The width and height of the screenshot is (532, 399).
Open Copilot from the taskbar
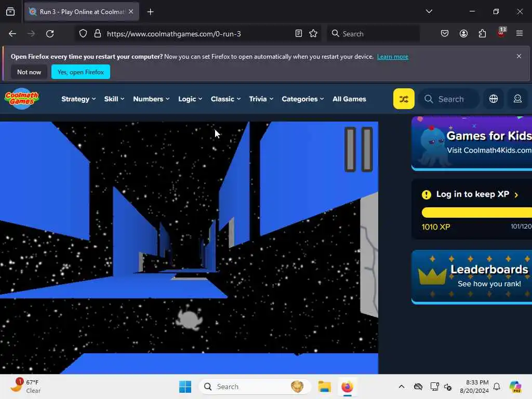[x=515, y=387]
